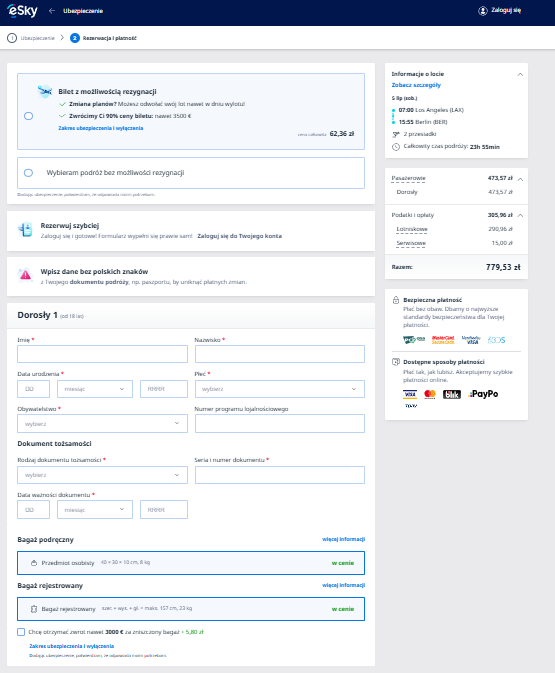
Task: Open więcej informacji for checked baggage
Action: tap(343, 585)
